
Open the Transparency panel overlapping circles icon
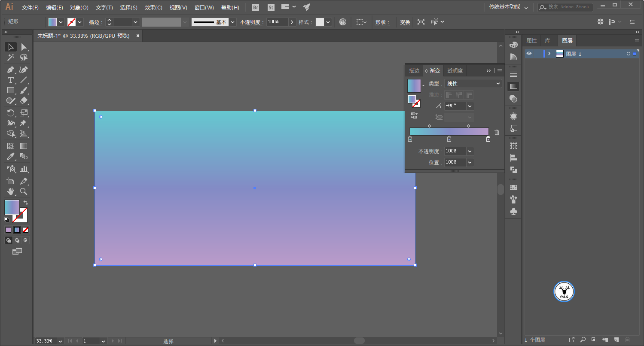[513, 99]
